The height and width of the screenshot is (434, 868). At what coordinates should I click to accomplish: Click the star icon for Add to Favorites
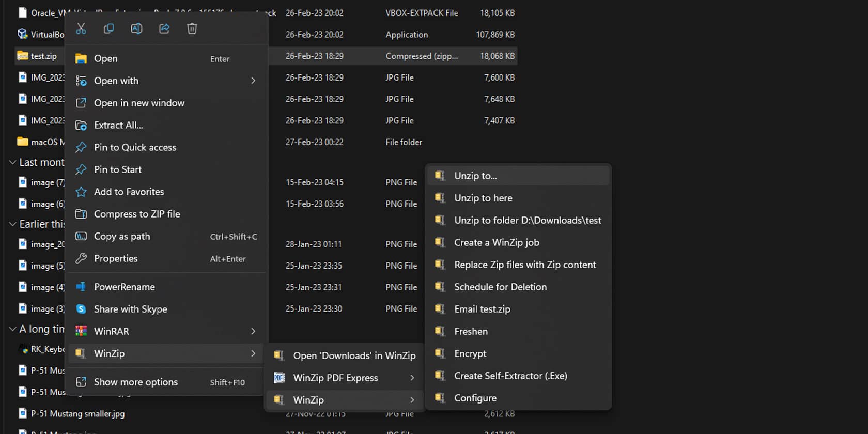(x=81, y=192)
